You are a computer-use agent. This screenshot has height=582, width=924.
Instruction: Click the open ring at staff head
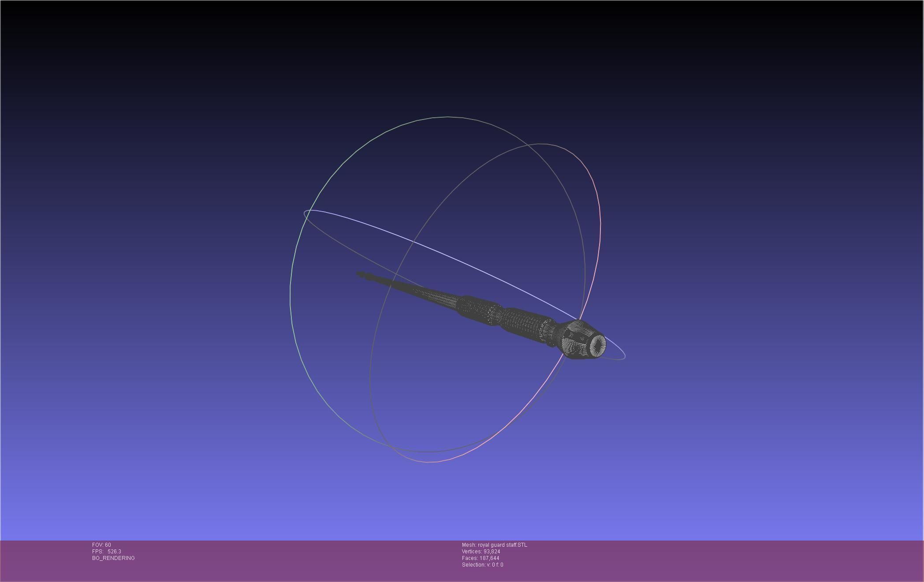[598, 345]
